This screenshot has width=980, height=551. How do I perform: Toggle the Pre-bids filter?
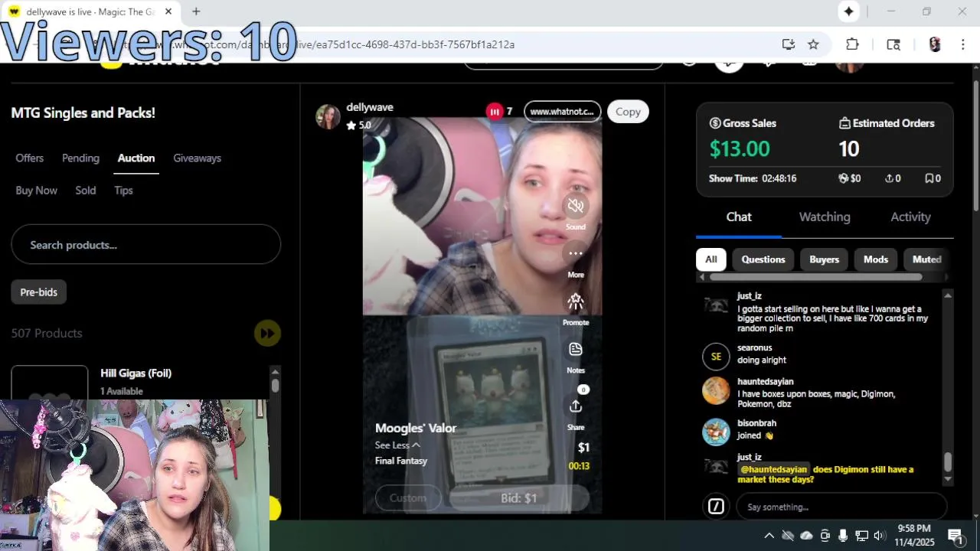39,292
